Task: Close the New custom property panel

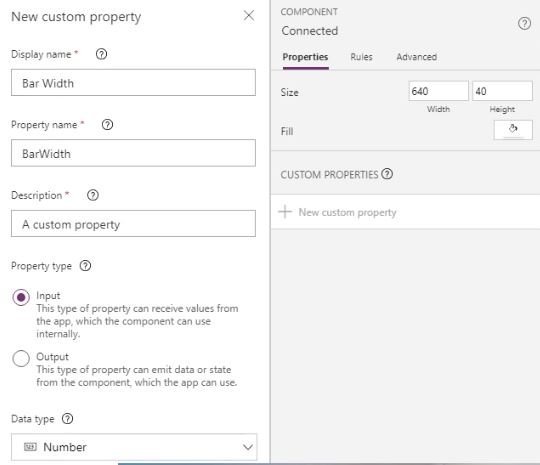Action: pos(249,16)
